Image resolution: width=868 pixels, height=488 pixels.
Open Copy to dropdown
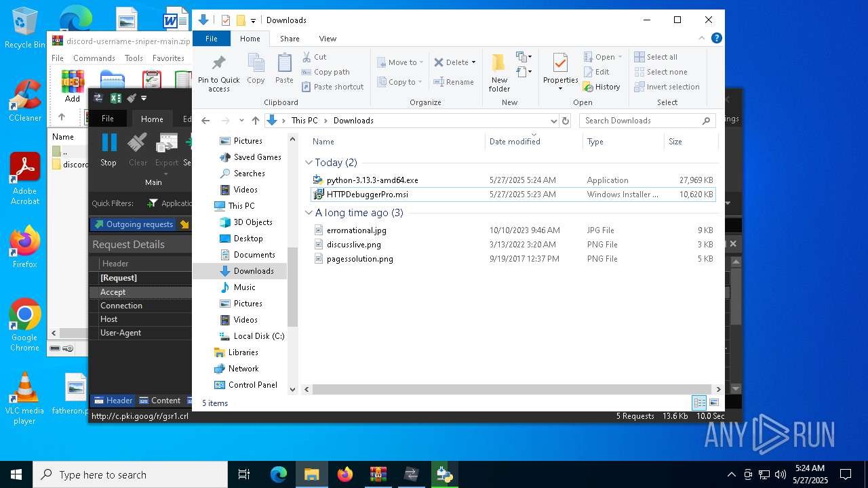pyautogui.click(x=400, y=82)
